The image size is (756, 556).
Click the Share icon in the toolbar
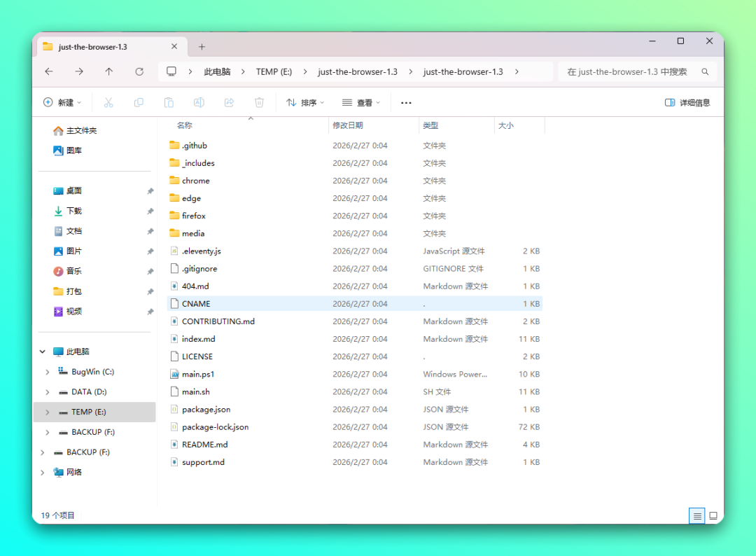click(x=229, y=102)
